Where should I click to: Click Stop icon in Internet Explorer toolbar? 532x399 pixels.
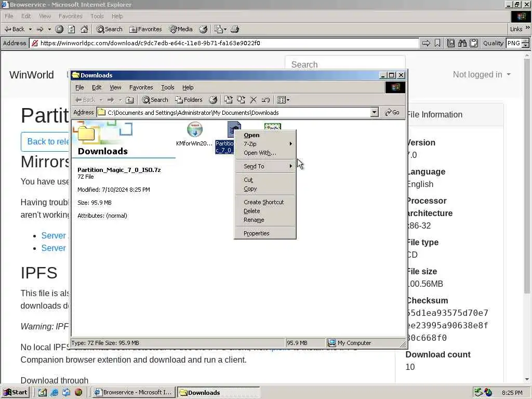coord(59,29)
